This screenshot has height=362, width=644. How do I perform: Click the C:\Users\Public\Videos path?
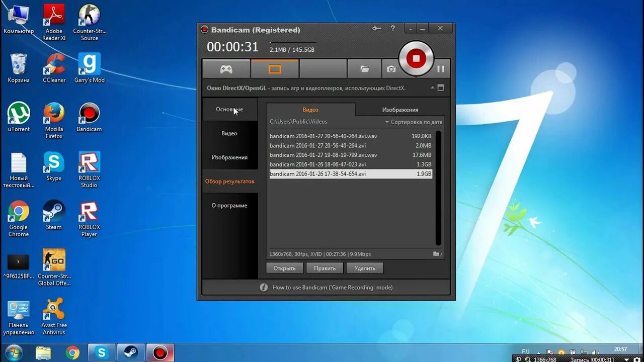pos(298,122)
